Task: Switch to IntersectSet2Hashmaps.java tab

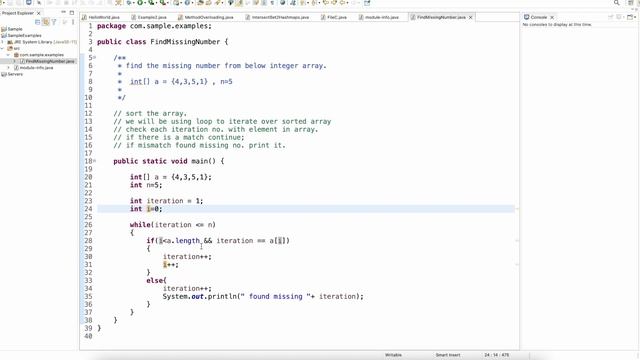Action: tap(277, 17)
